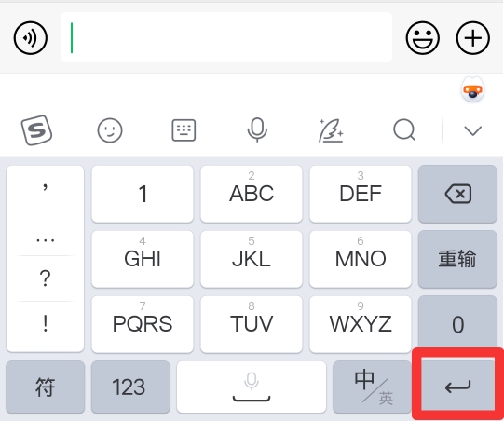Tap the WXYZ key
Screen dimensions: 504x421
click(361, 324)
